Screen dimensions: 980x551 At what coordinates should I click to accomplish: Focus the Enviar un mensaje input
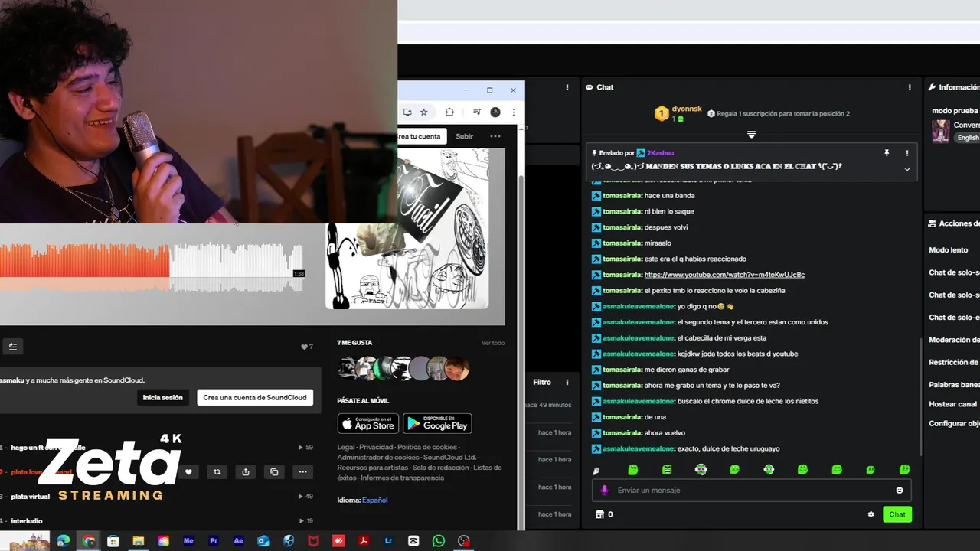coord(752,491)
